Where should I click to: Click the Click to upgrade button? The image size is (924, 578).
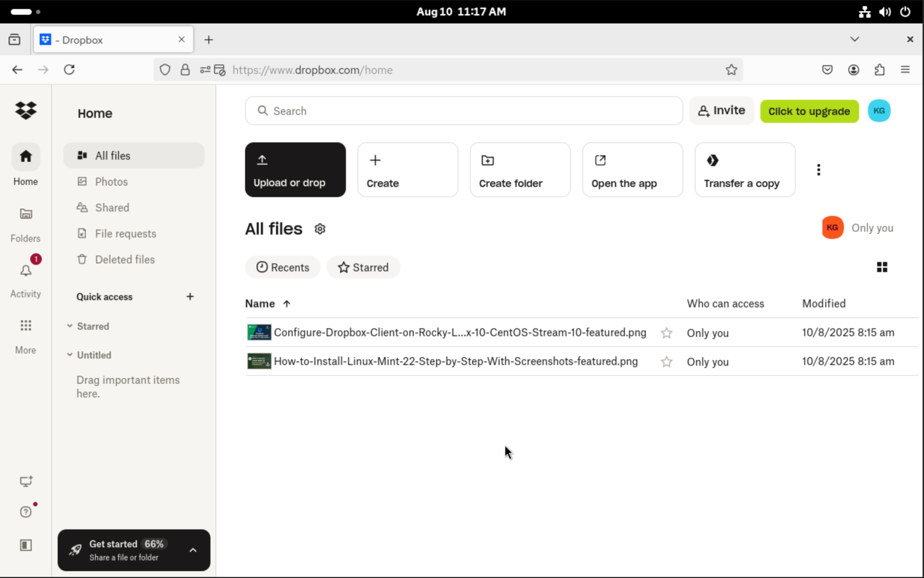[x=809, y=111]
